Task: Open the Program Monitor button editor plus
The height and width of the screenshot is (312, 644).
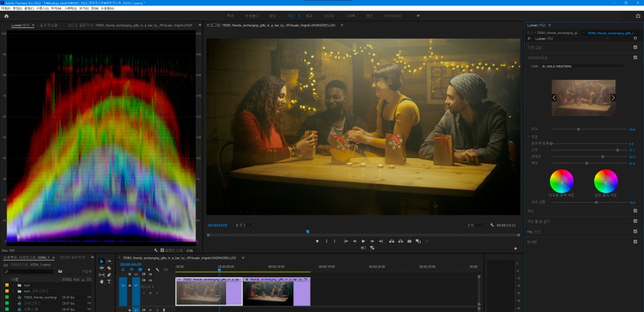Action: click(x=515, y=249)
